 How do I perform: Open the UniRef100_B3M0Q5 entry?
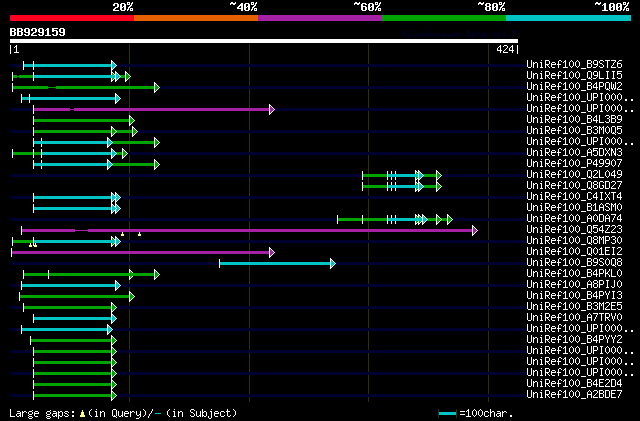[x=574, y=130]
